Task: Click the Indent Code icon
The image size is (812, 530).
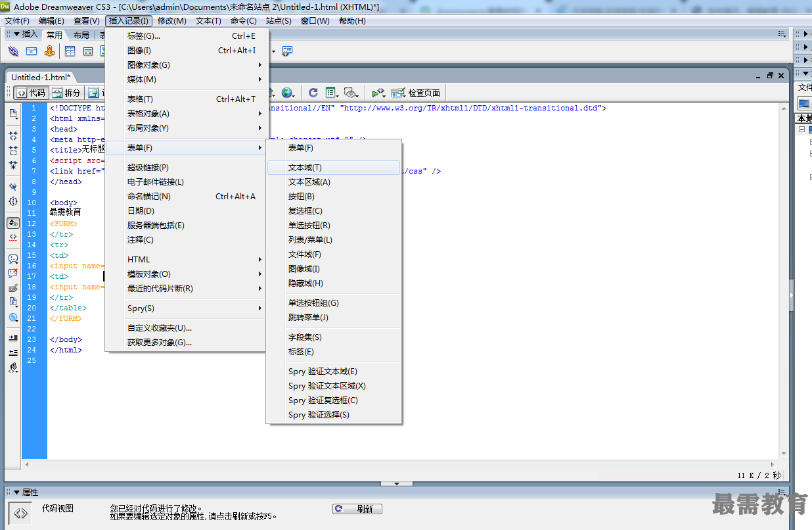Action: tap(13, 338)
